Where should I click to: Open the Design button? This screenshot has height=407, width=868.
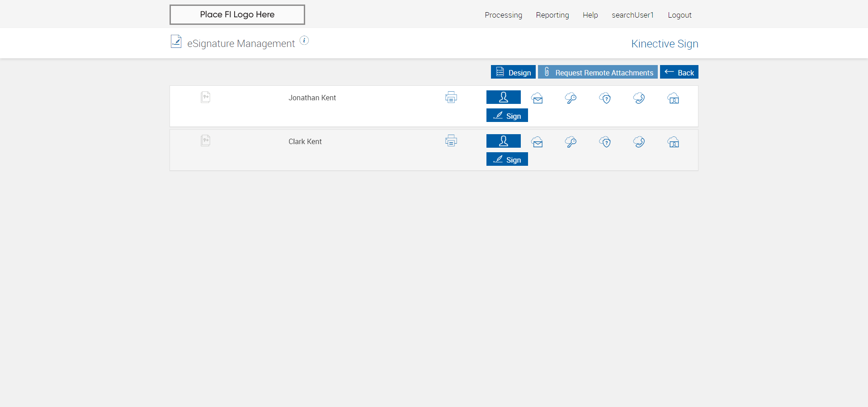(513, 72)
